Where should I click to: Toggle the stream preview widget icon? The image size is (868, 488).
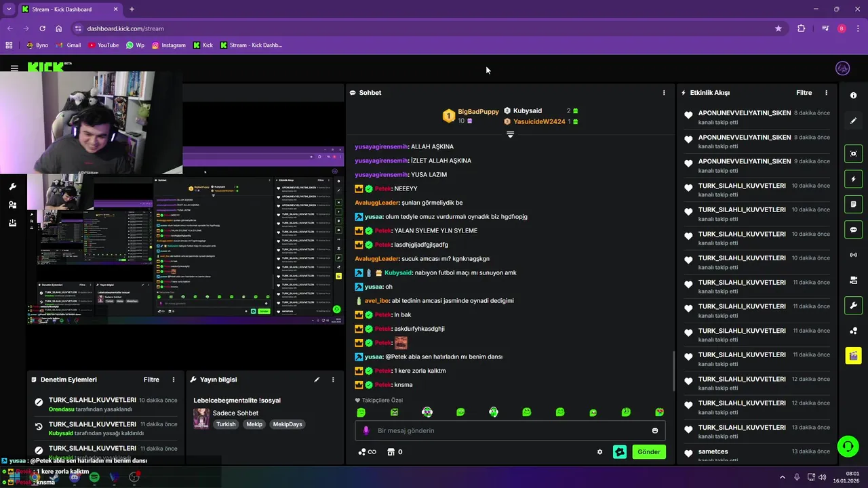[x=853, y=154]
